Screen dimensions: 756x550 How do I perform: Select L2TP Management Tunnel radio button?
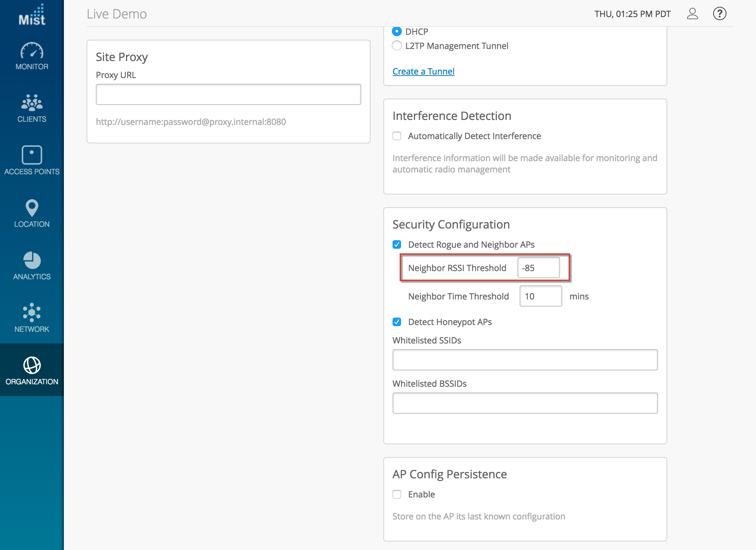pos(397,46)
